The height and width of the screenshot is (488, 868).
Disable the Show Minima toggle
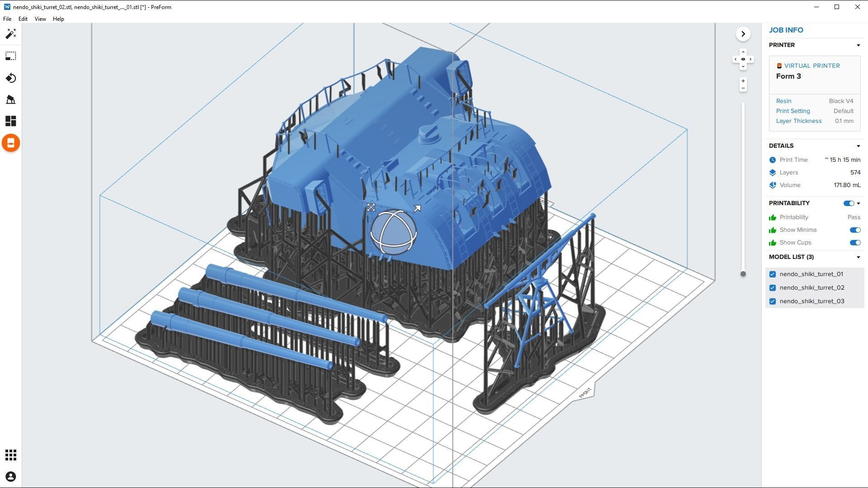pyautogui.click(x=854, y=230)
